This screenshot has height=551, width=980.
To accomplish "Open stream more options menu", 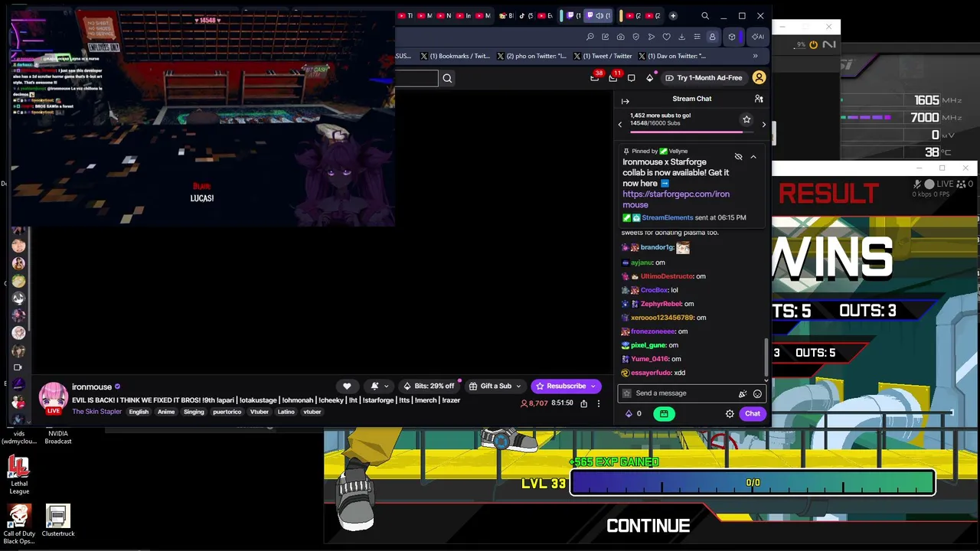I will click(599, 403).
